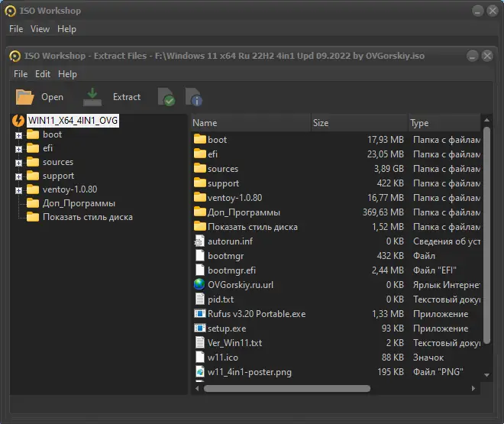Sort by the Type column header
504x424 pixels.
click(x=444, y=123)
